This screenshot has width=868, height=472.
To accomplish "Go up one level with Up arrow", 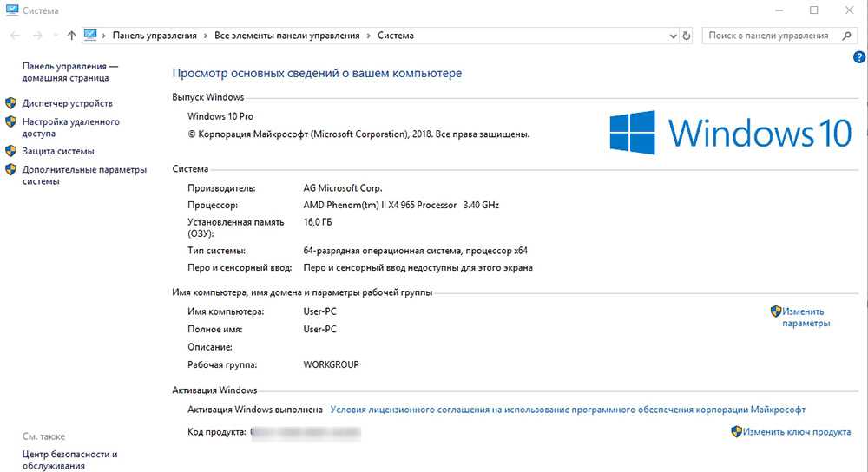I will point(71,36).
